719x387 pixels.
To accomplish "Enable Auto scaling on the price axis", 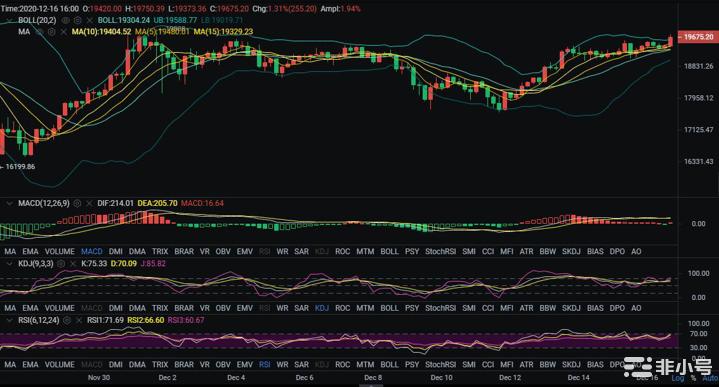I will tap(710, 378).
